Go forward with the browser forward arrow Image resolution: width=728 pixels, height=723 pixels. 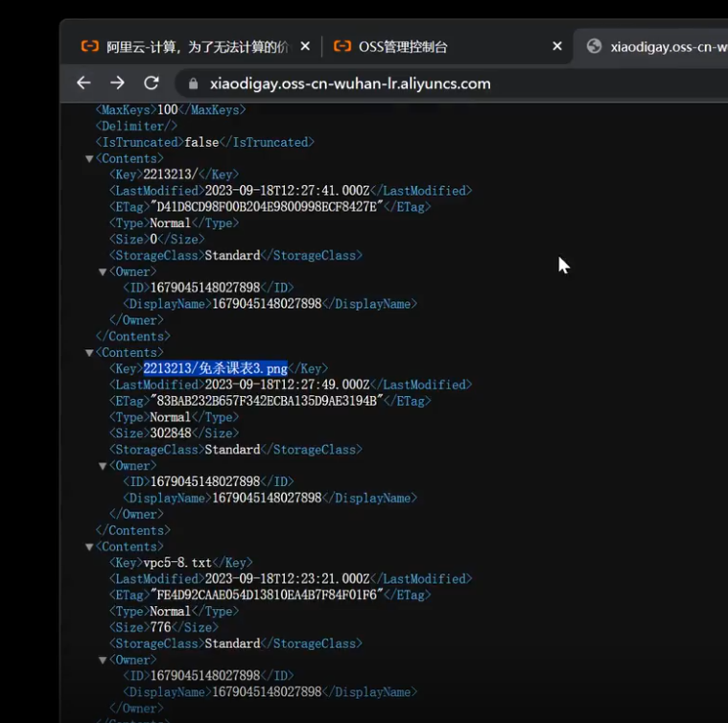pyautogui.click(x=117, y=83)
